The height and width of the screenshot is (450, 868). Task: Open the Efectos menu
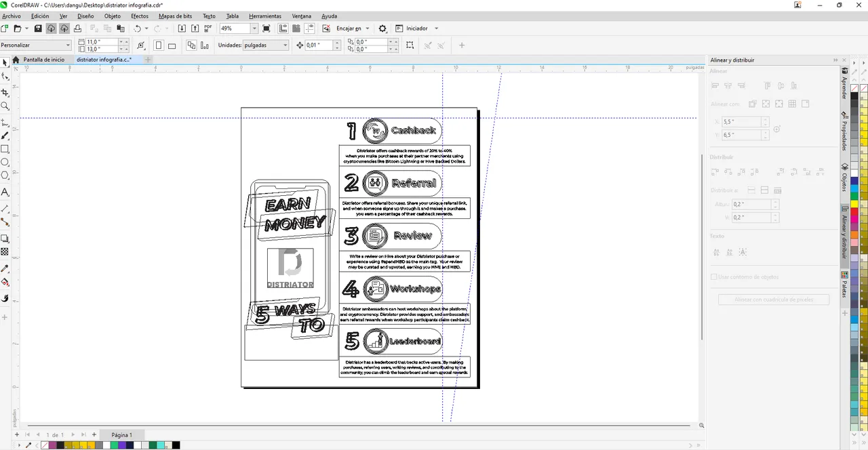[140, 16]
